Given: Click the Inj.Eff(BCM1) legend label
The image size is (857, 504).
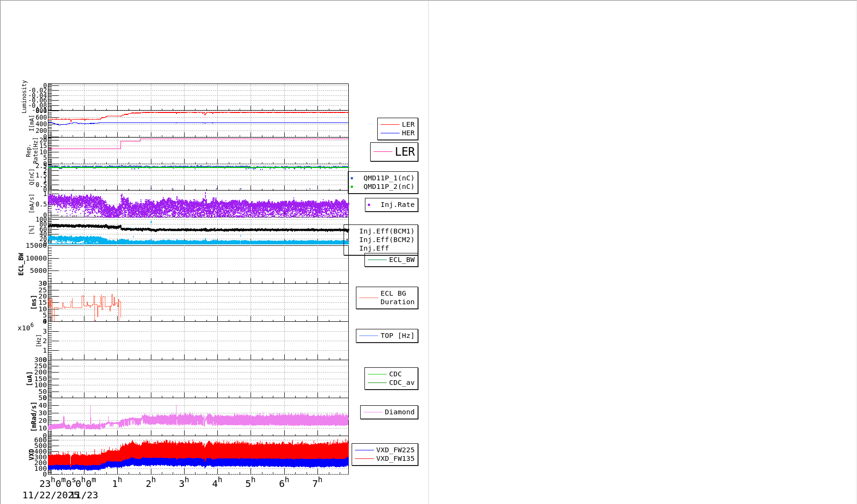Looking at the screenshot, I should click(386, 232).
